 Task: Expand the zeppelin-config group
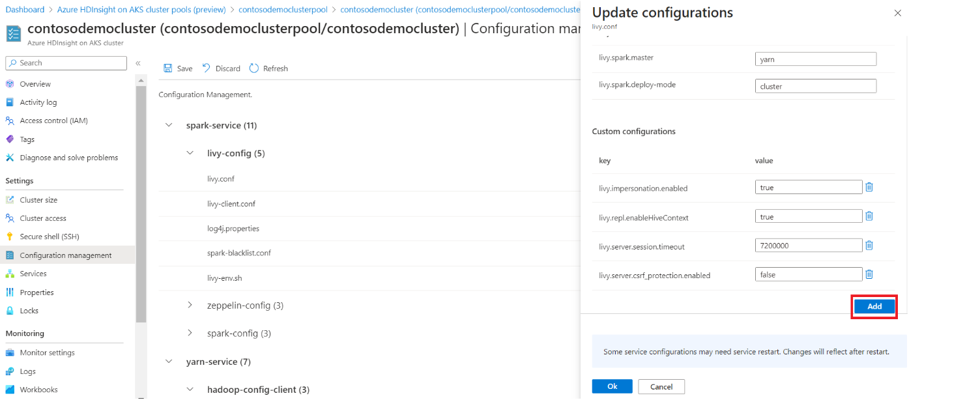pyautogui.click(x=190, y=305)
